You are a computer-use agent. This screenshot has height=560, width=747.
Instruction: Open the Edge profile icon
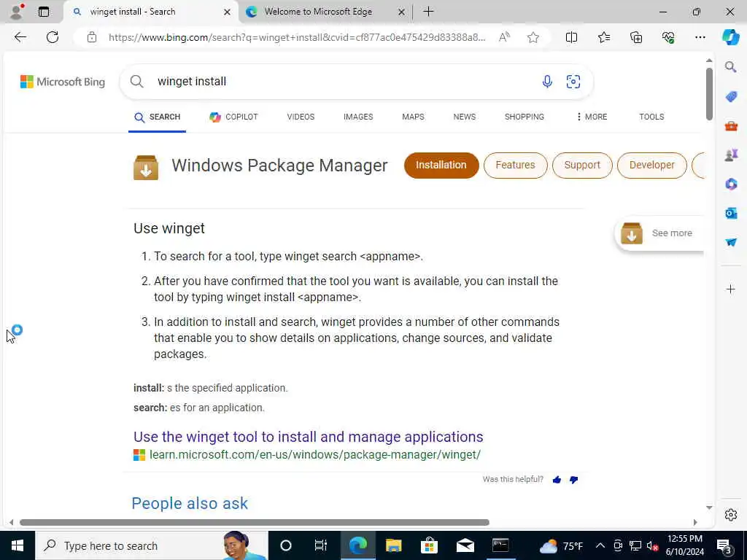click(x=17, y=12)
